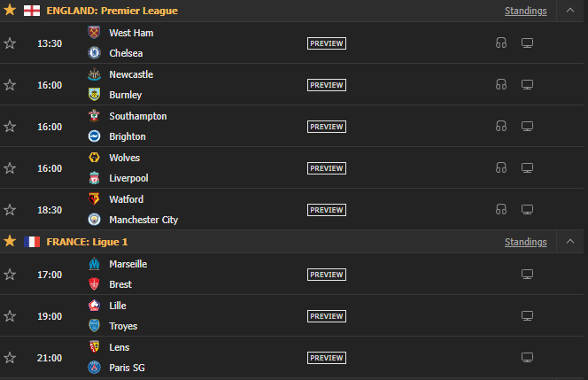Click TV broadcast icon for Marseille–Brest match
588x380 pixels.
pyautogui.click(x=527, y=275)
